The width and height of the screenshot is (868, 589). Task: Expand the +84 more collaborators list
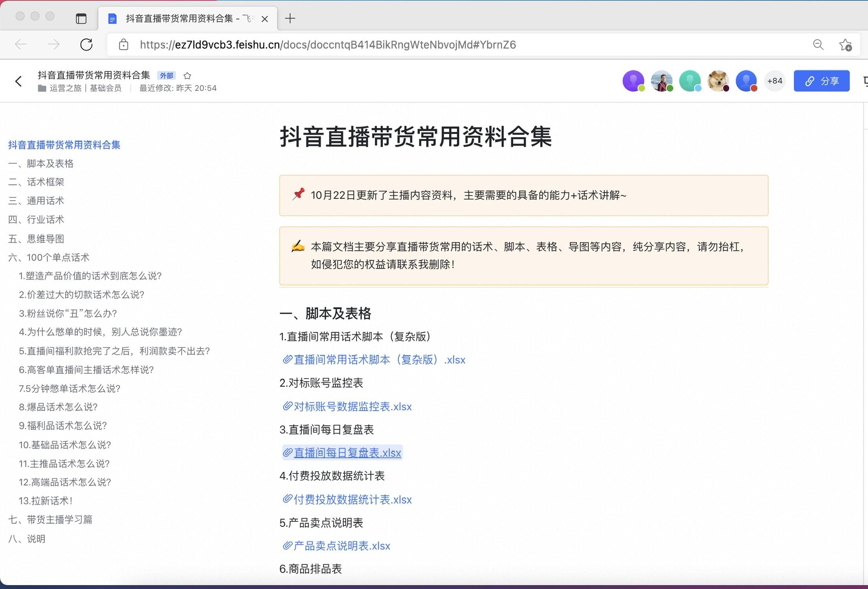pyautogui.click(x=775, y=81)
